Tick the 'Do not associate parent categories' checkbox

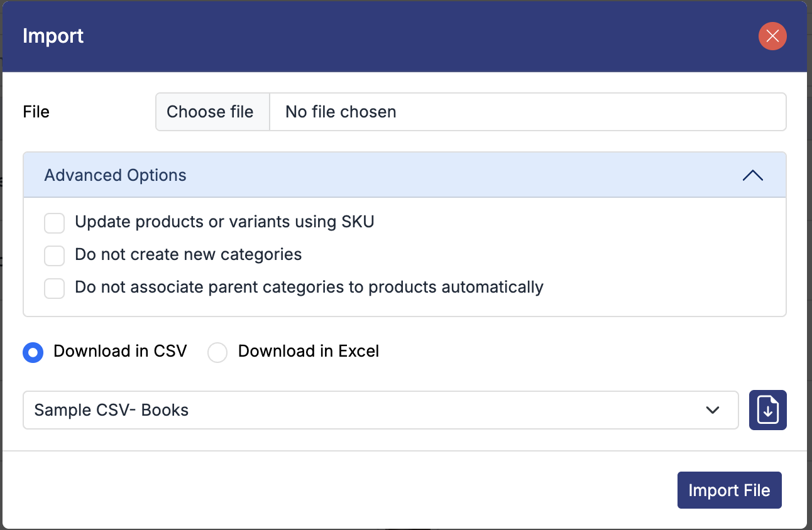pyautogui.click(x=55, y=288)
